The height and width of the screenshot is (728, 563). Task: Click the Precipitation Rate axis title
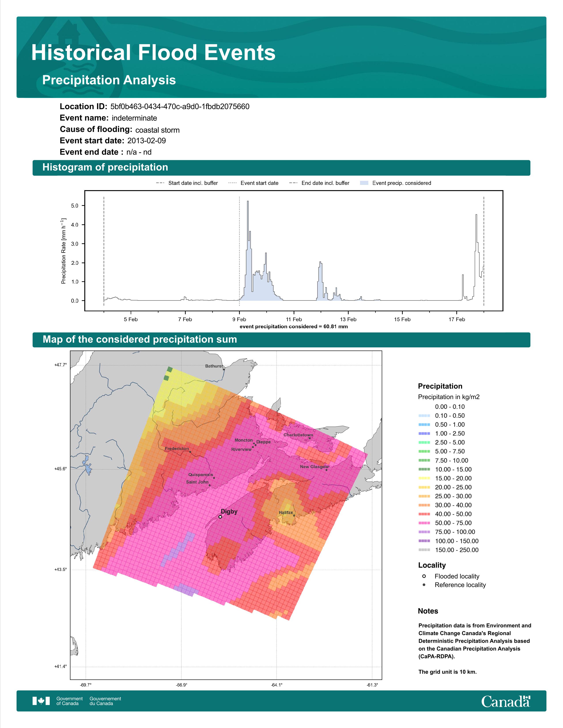point(63,251)
